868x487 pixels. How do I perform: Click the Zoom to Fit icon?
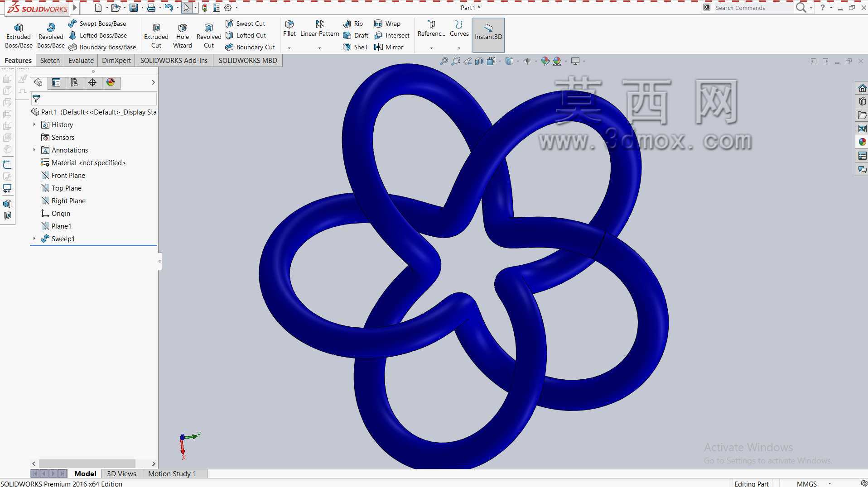tap(444, 61)
